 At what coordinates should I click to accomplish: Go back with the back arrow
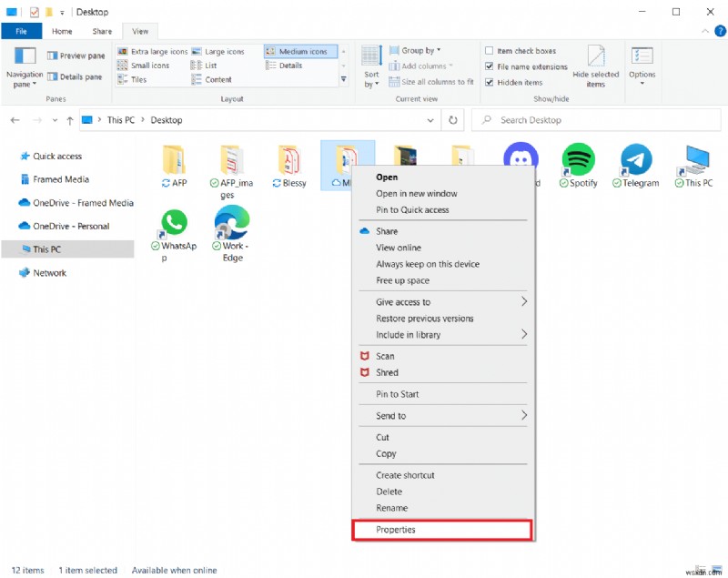[x=15, y=120]
